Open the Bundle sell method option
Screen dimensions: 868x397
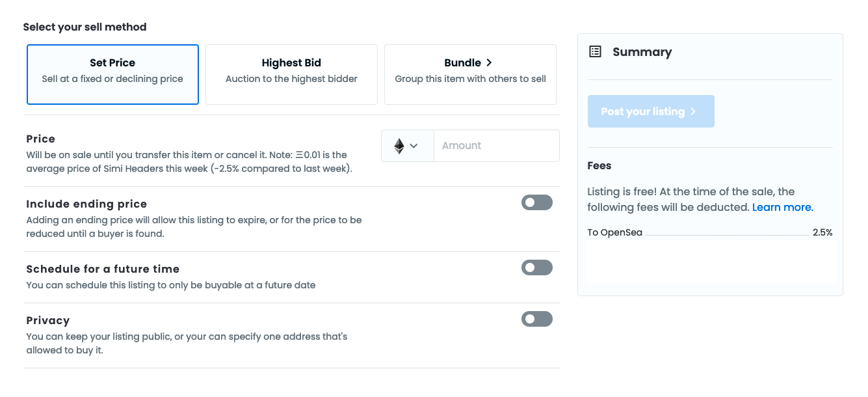pos(470,74)
